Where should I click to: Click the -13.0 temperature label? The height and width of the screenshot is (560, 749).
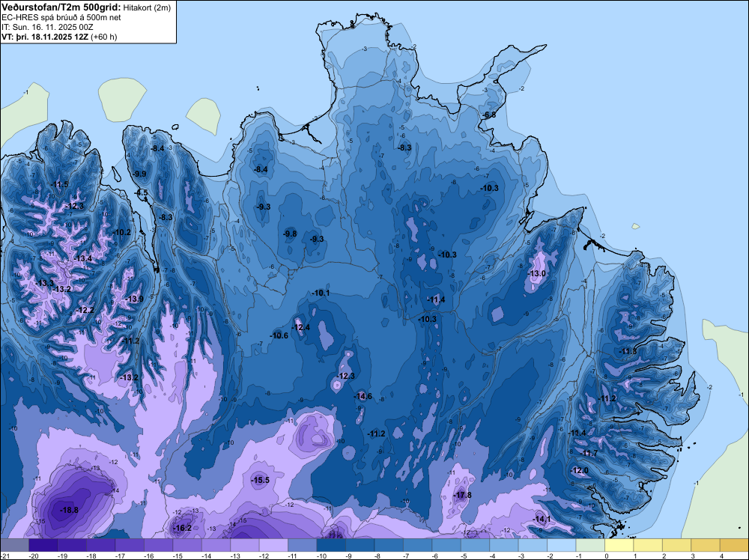[536, 273]
